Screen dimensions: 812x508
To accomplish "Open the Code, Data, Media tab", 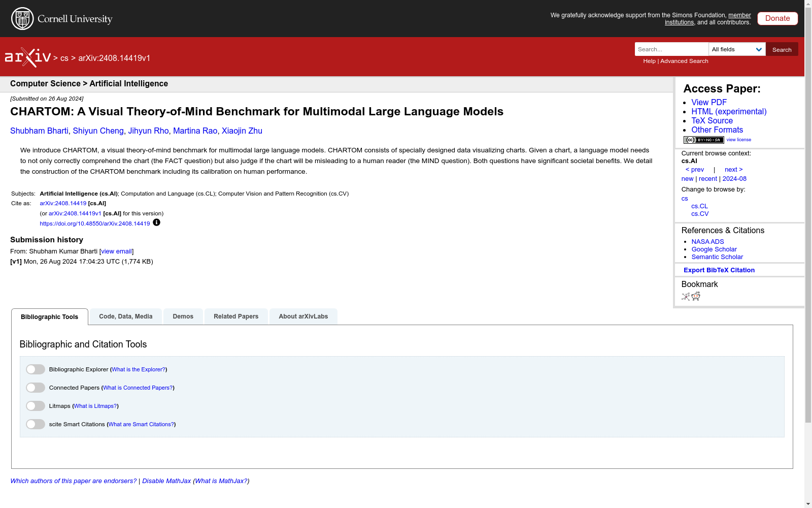I will pos(126,316).
